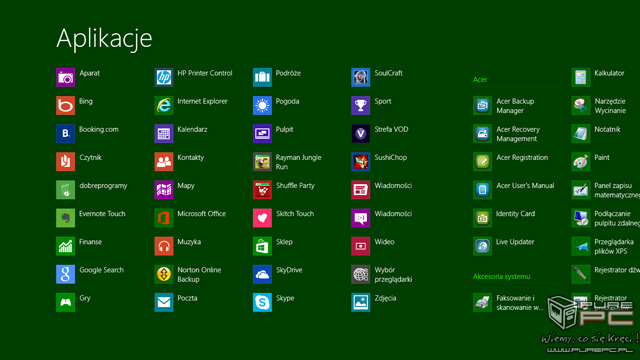Click the Acer group header
This screenshot has height=360, width=640.
pyautogui.click(x=480, y=80)
